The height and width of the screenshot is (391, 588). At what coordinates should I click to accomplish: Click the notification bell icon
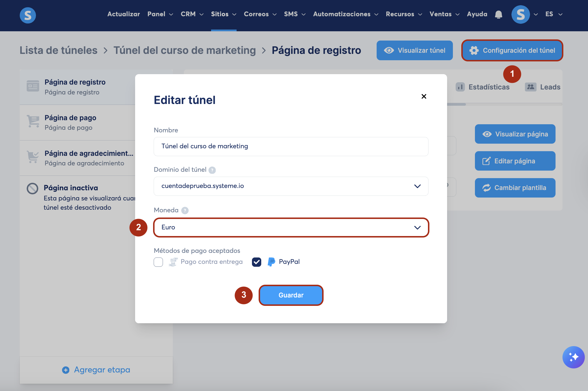[498, 14]
